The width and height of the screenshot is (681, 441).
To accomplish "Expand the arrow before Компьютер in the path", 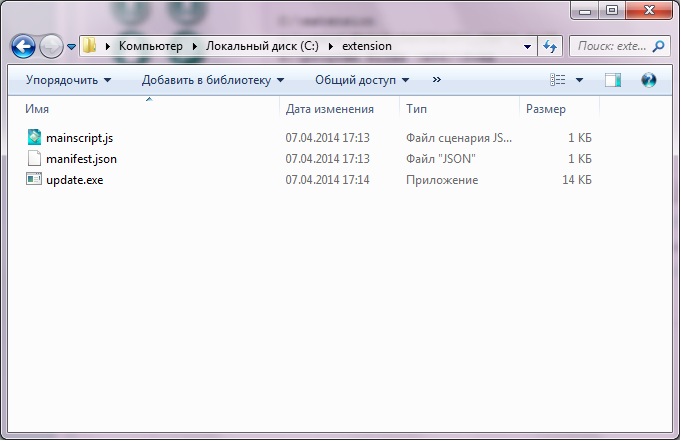I will point(108,46).
